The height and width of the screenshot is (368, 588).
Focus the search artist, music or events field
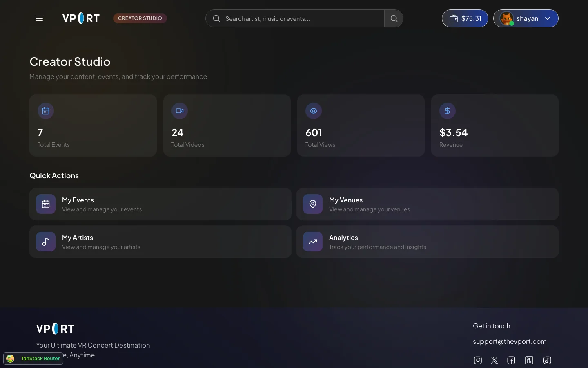(295, 18)
